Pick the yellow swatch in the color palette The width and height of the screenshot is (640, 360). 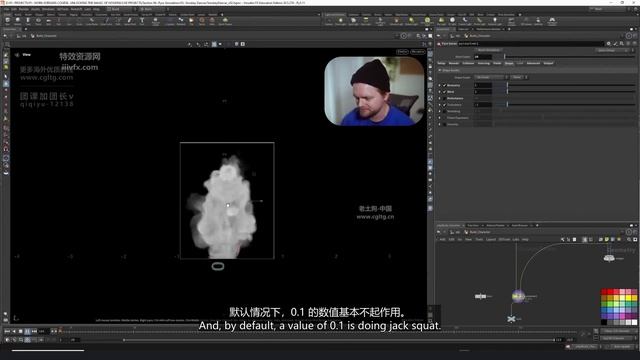click(x=629, y=297)
